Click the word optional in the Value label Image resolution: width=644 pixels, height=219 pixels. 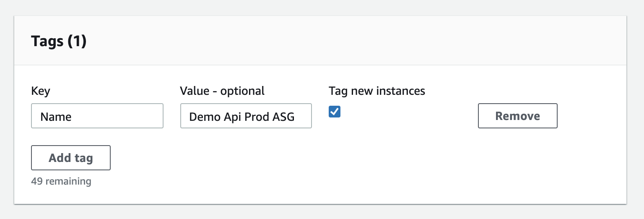point(242,91)
